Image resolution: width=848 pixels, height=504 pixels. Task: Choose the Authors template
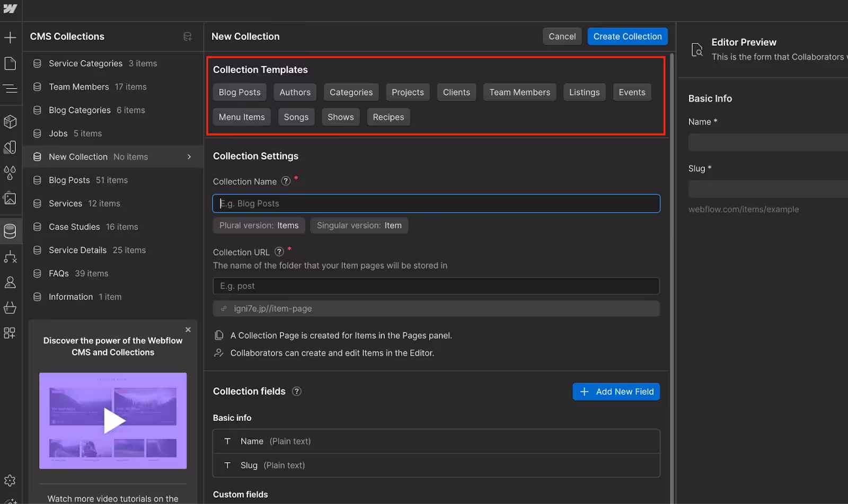(295, 92)
